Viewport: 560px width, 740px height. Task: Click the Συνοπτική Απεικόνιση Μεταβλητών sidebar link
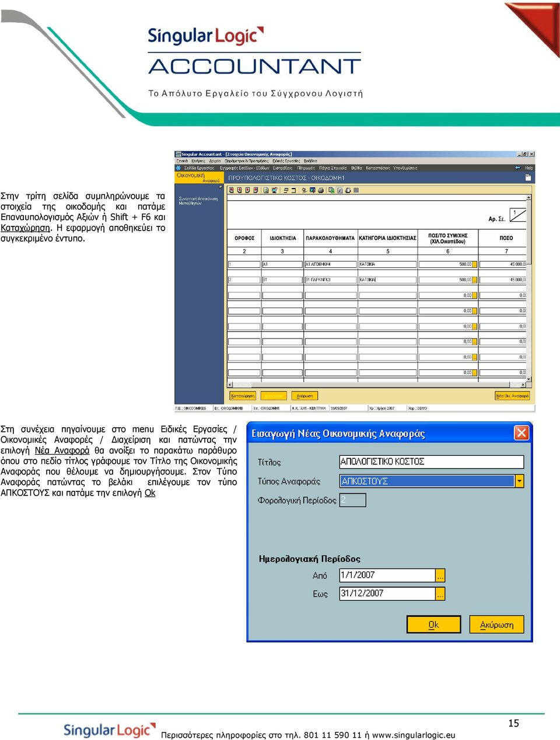198,201
